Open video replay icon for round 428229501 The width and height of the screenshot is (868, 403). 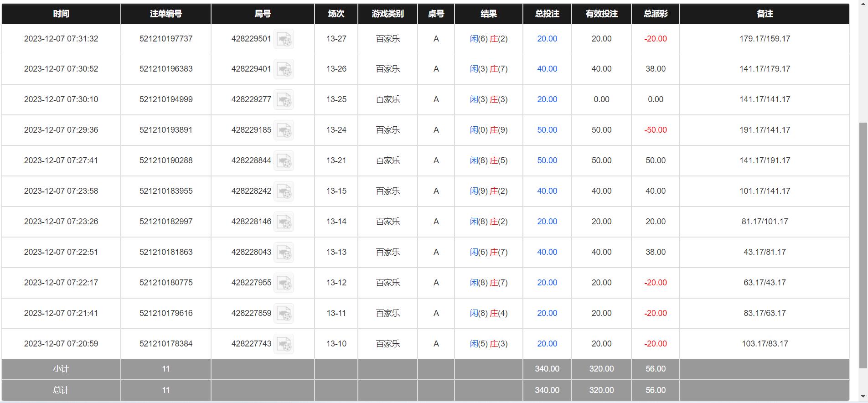(x=284, y=39)
